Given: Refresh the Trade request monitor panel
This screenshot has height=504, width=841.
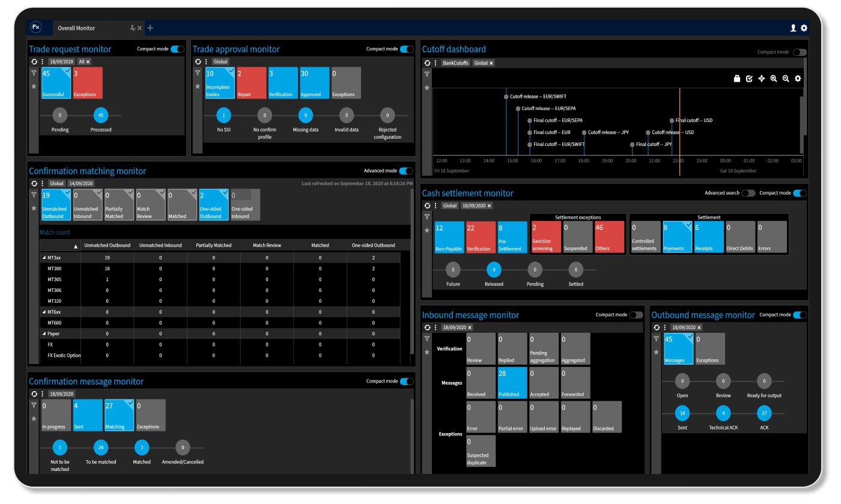Looking at the screenshot, I should [34, 61].
